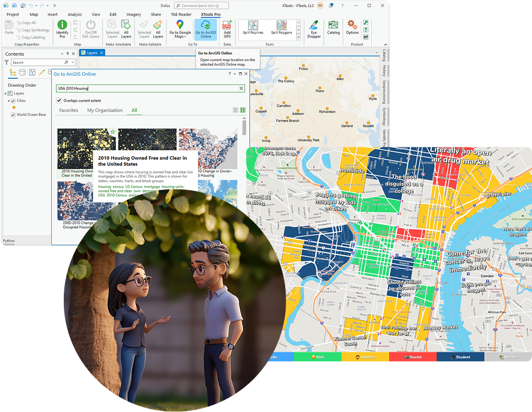This screenshot has width=532, height=412.
Task: Favorite the first result with star icon
Action: [113, 131]
